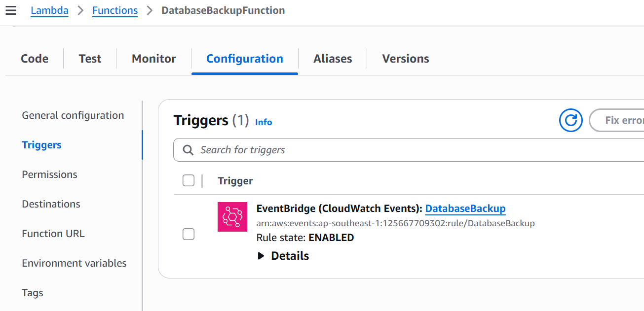Open the Aliases tab
Screen dimensions: 644x311
coord(333,59)
